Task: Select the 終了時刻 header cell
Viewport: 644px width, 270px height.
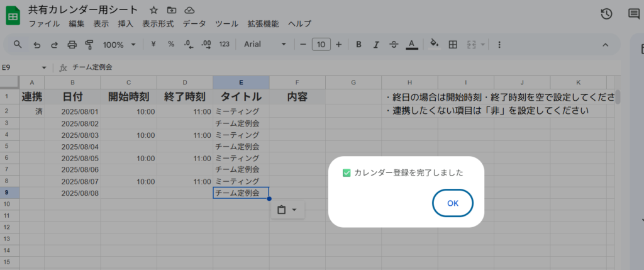Action: pos(185,96)
